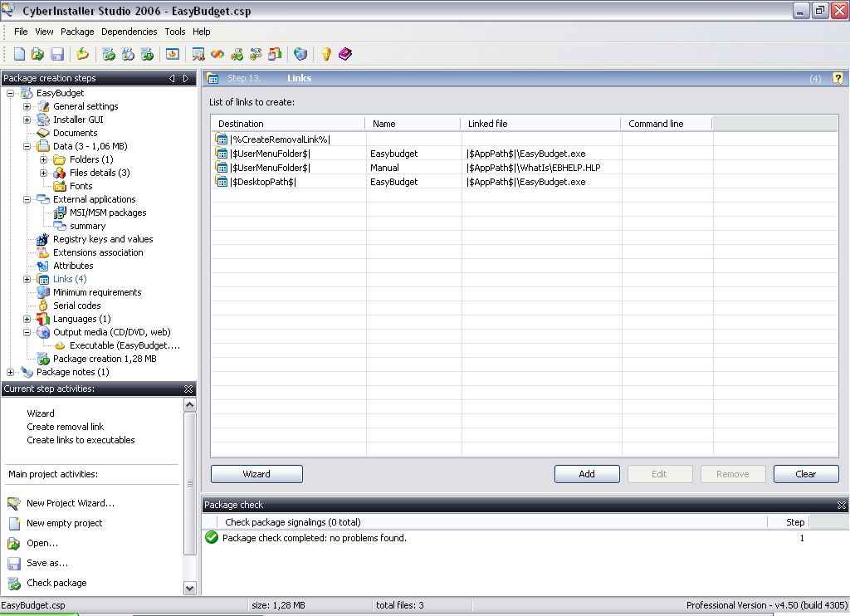This screenshot has height=616, width=850.
Task: Expand the Folders (1) tree node
Action: pos(43,159)
